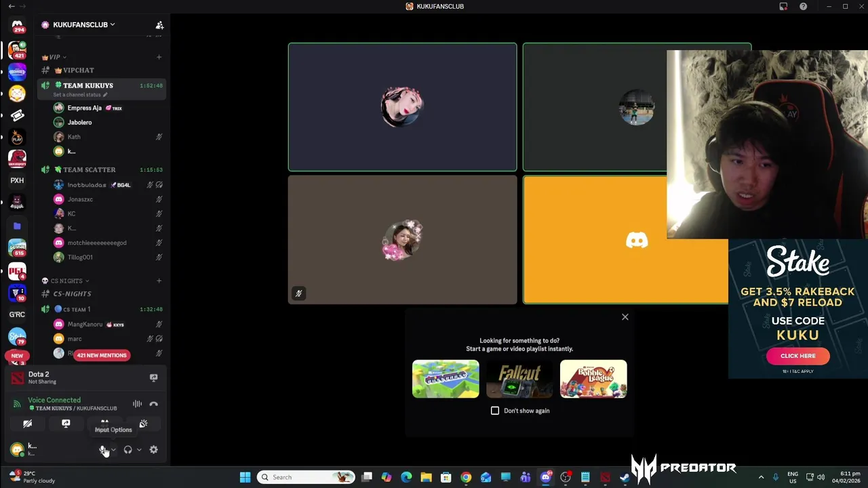The width and height of the screenshot is (868, 488).
Task: Open PXH server in server list
Action: tap(17, 180)
